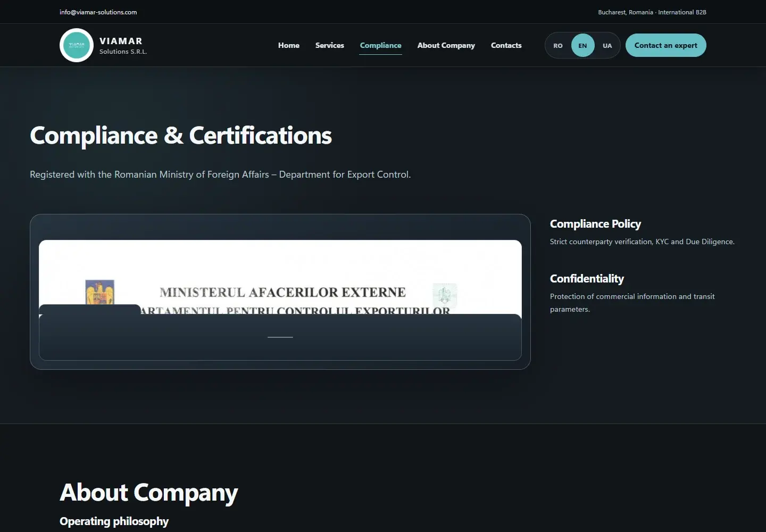Open the About Company nav link

tap(446, 45)
